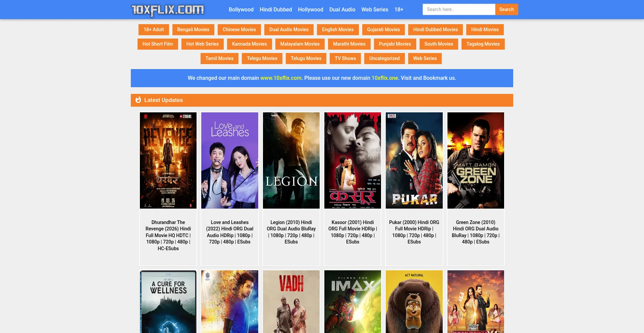Viewport: 644px width, 333px height.
Task: Go to the Hollywood menu item
Action: click(311, 10)
